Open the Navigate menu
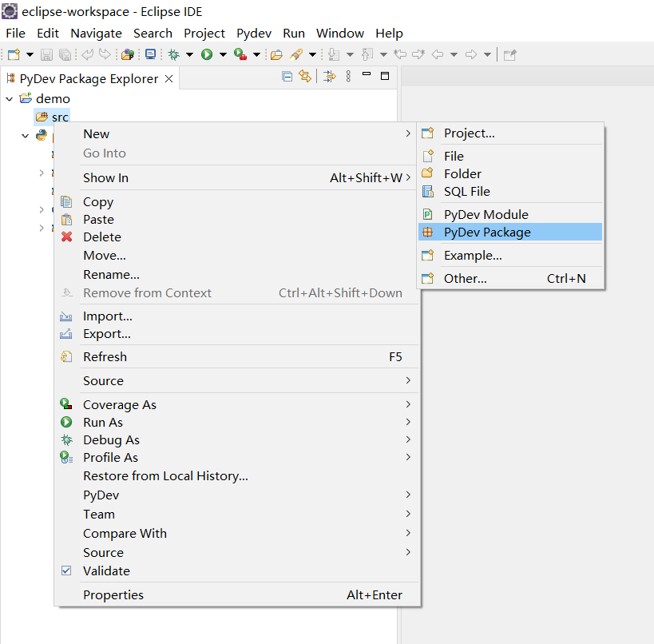 pyautogui.click(x=96, y=34)
